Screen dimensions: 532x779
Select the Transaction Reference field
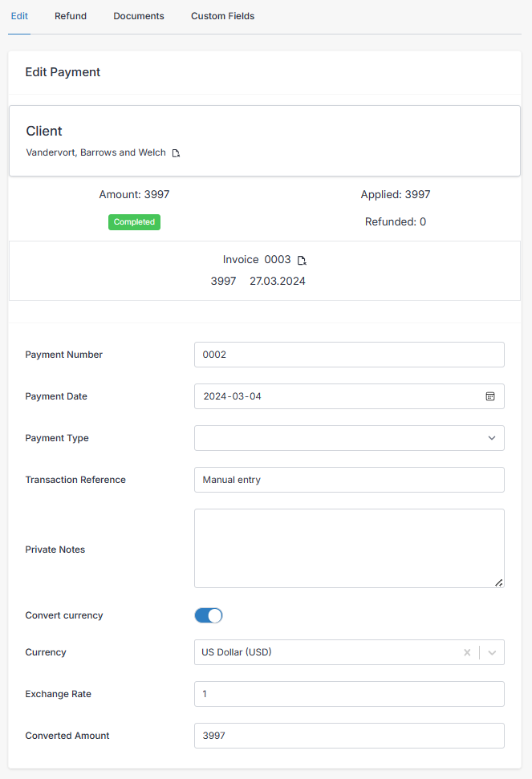(349, 480)
